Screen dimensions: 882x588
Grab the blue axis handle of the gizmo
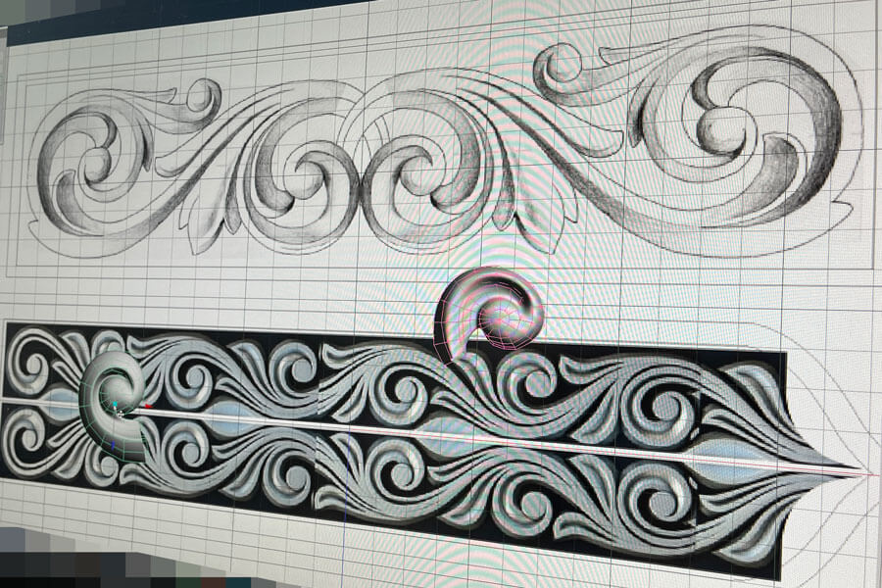tap(113, 445)
